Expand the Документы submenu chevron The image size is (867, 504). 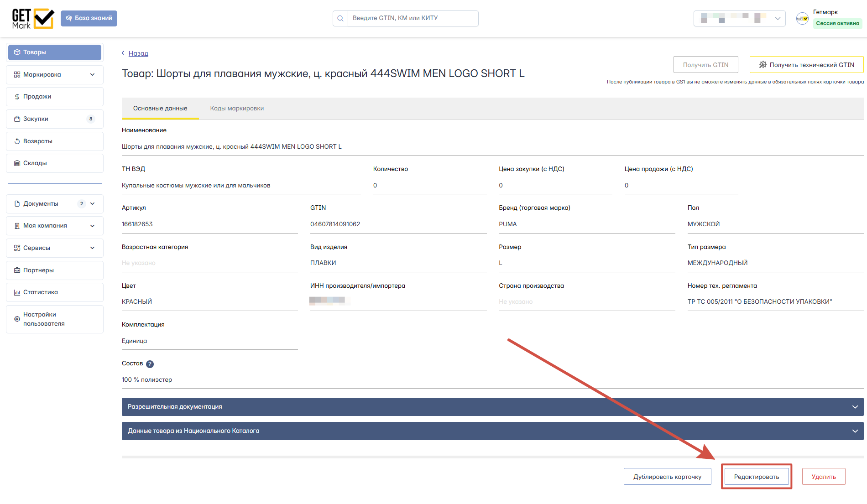pos(93,204)
